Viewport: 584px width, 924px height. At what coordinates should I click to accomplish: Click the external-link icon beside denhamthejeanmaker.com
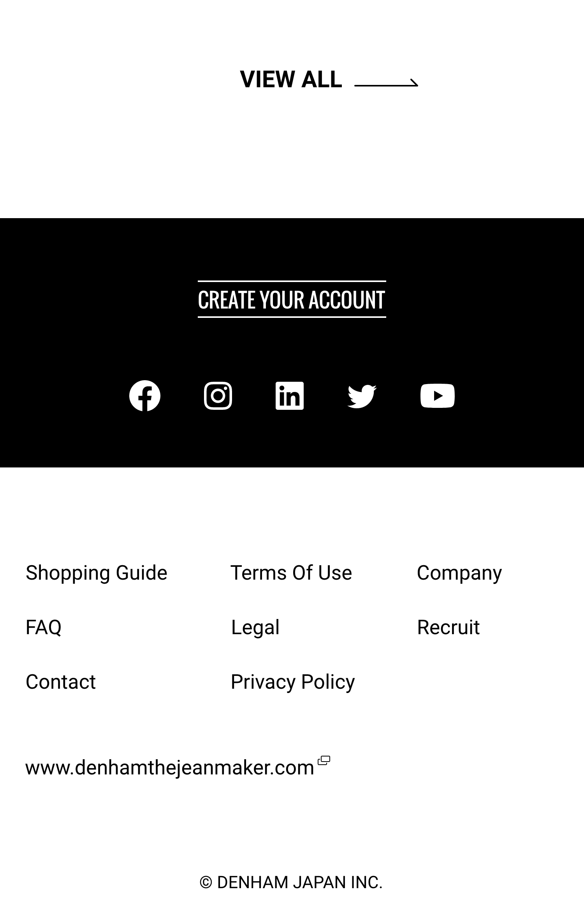point(324,760)
